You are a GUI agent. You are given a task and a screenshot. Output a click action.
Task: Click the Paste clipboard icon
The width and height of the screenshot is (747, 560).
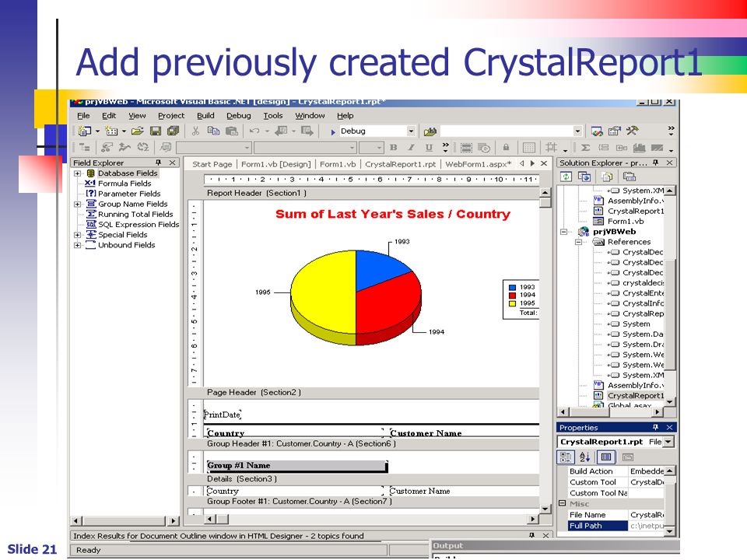(x=232, y=131)
